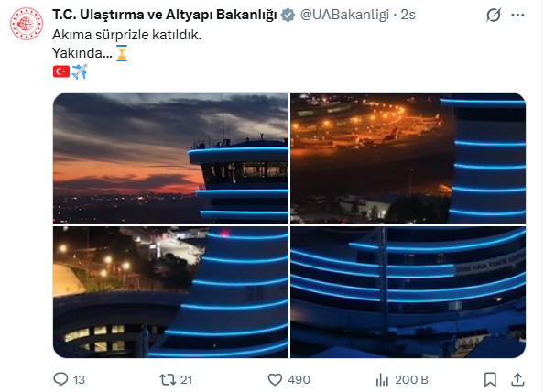Viewport: 544px width, 392px height.
Task: Click the tweet text 'Akıma sürprizle katıldık.'
Action: [127, 35]
